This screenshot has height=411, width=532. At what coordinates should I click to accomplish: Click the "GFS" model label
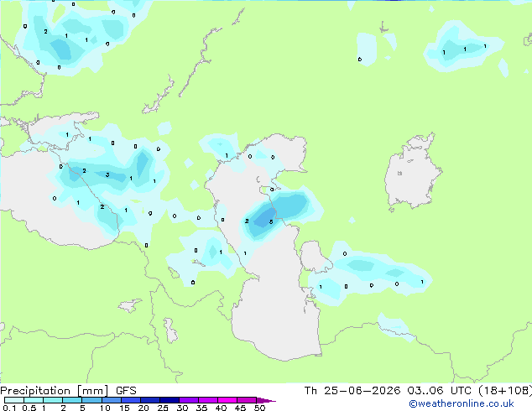coord(126,391)
